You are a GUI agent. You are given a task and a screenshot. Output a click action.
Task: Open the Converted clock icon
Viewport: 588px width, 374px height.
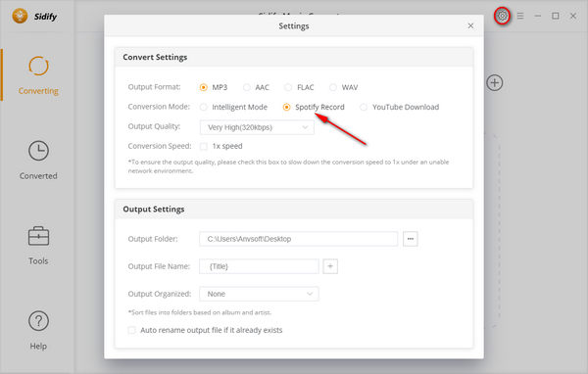38,151
